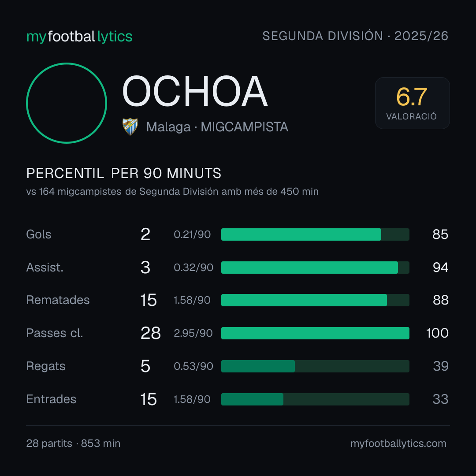Click the 164 migcampistes comparison subtitle
The height and width of the screenshot is (476, 476).
pyautogui.click(x=172, y=192)
